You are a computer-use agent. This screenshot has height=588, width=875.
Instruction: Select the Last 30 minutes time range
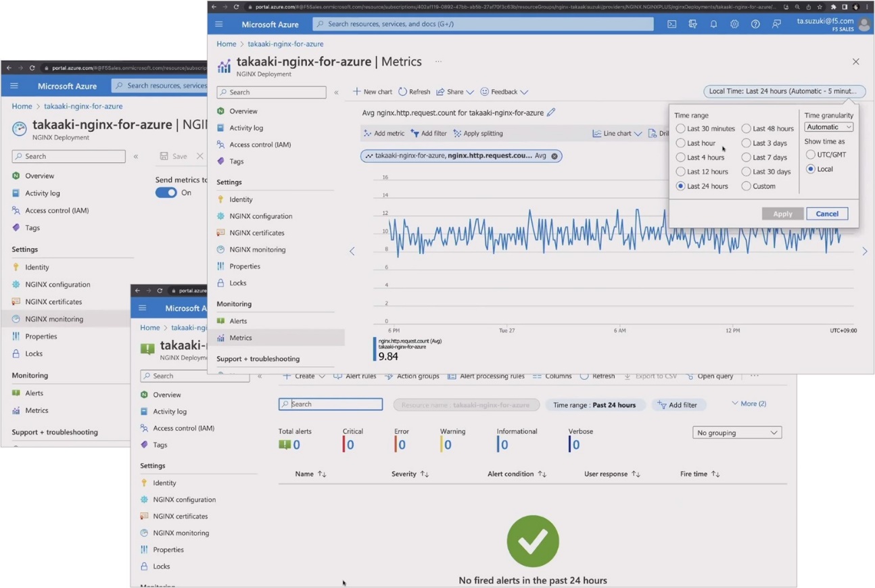[x=681, y=128]
